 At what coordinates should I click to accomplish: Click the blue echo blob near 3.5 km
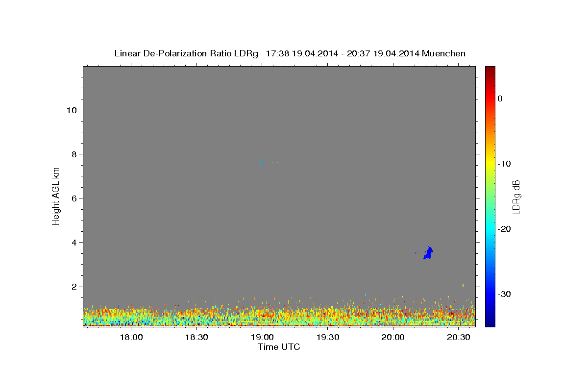(428, 253)
